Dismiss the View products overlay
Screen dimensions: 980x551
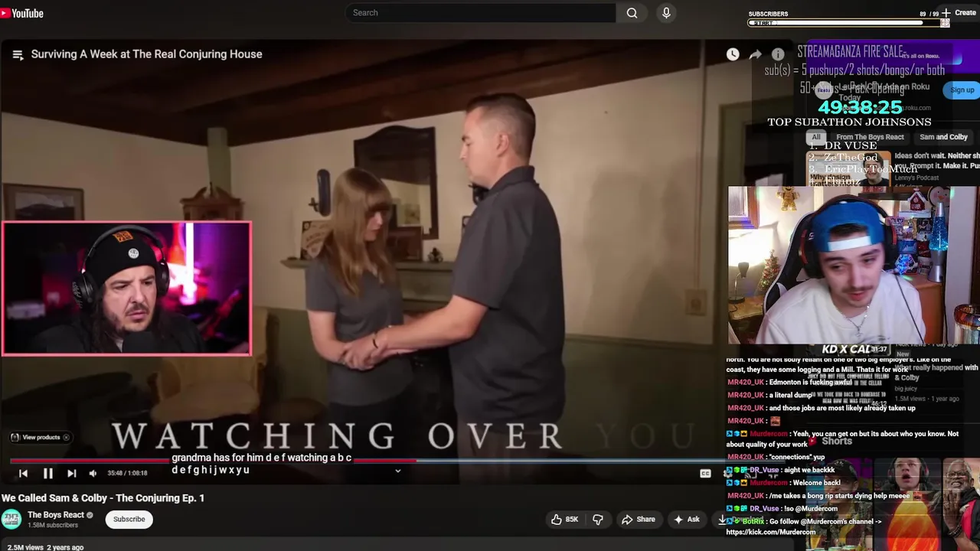click(66, 437)
